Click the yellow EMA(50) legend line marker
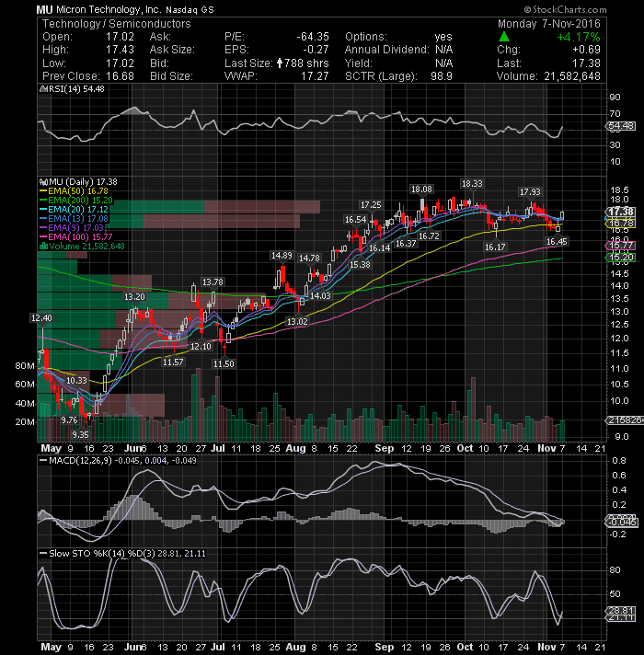This screenshot has height=655, width=644. click(x=43, y=191)
